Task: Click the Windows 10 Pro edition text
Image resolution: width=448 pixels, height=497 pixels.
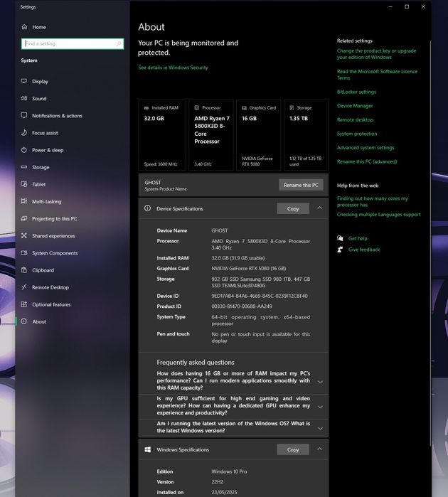Action: (229, 471)
